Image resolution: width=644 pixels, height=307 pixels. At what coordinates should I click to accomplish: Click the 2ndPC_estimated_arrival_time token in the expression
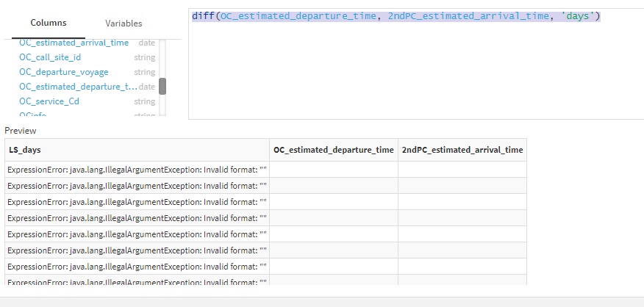pyautogui.click(x=468, y=16)
